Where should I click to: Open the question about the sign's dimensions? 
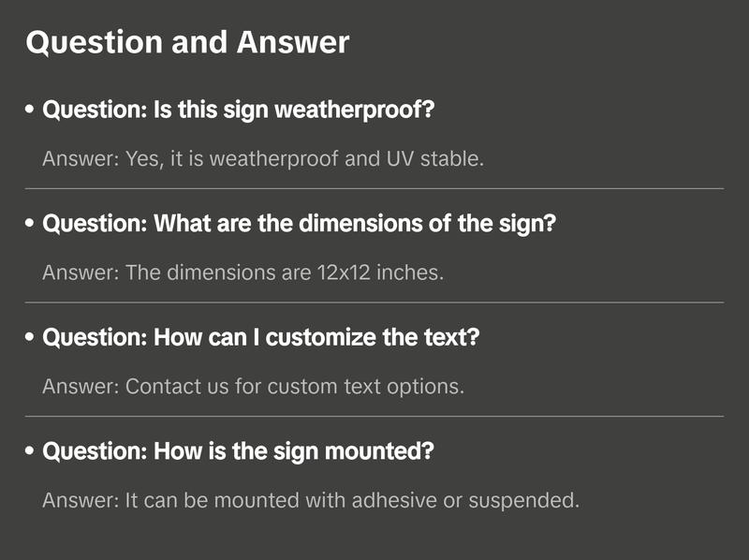(x=300, y=224)
